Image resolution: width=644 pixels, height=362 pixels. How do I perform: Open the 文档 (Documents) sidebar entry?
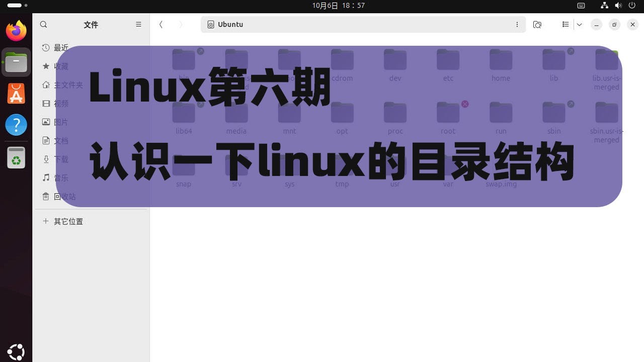(x=91, y=141)
